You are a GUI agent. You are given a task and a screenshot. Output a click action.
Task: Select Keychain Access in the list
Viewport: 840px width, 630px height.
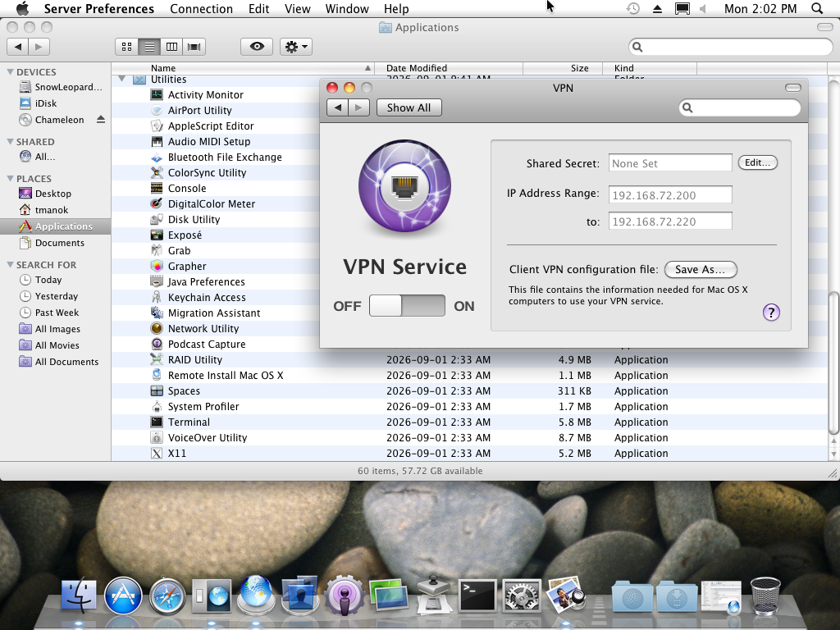(x=206, y=297)
